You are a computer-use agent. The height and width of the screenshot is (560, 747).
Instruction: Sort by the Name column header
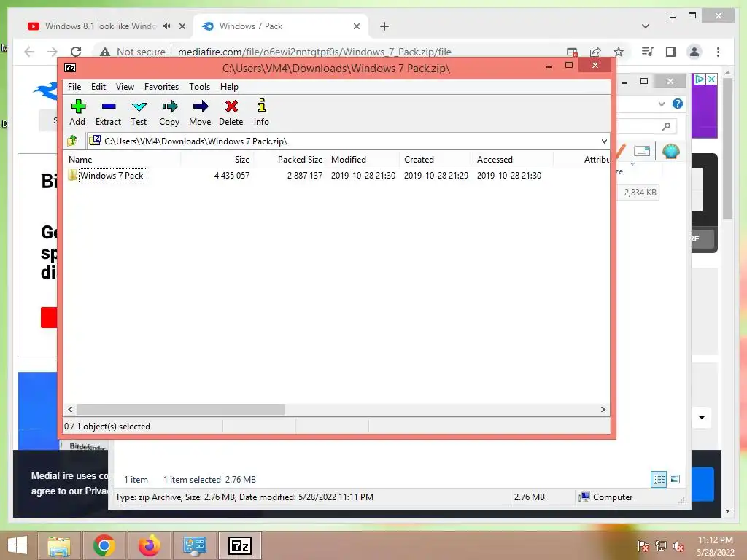(122, 160)
